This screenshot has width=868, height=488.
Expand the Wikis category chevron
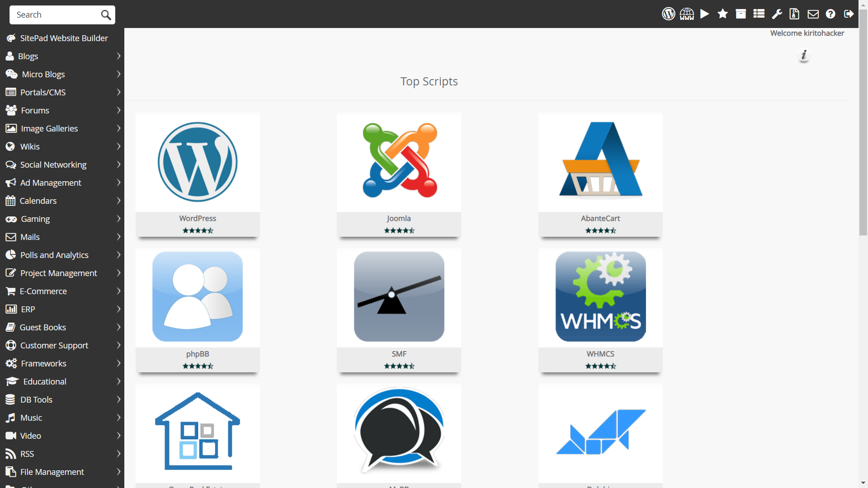[118, 146]
